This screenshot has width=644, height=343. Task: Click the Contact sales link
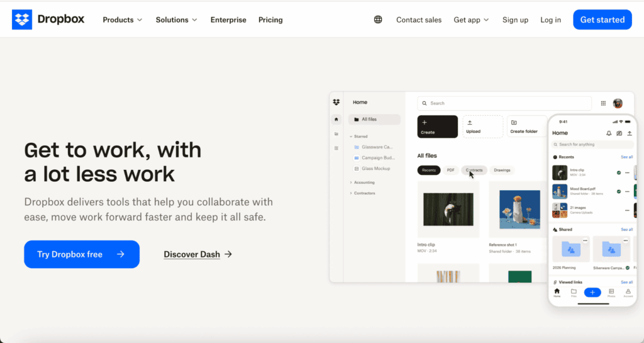pyautogui.click(x=418, y=20)
